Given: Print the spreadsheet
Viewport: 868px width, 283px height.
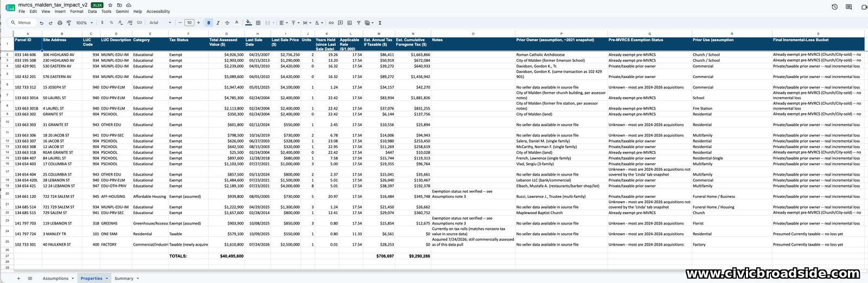Looking at the screenshot, I should click(60, 23).
